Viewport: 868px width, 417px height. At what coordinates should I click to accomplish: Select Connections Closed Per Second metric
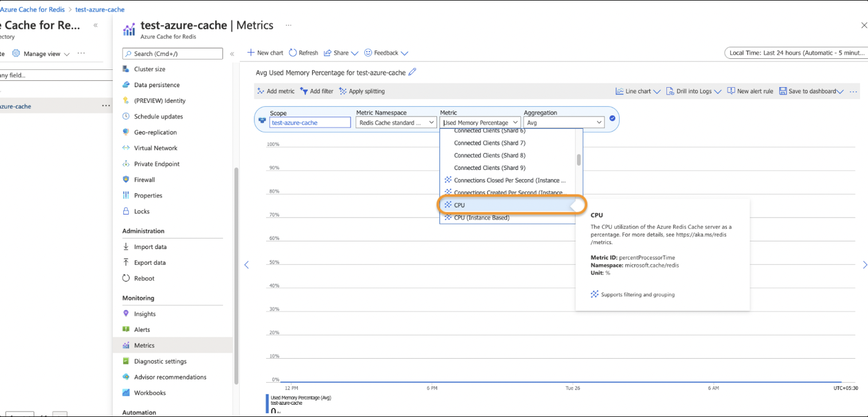508,180
